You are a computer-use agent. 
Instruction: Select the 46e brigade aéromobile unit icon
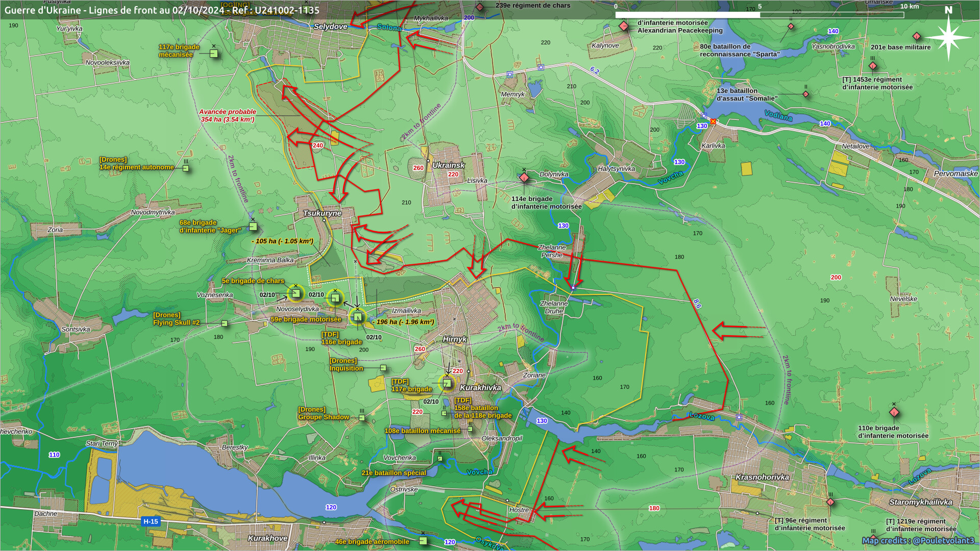coord(423,541)
